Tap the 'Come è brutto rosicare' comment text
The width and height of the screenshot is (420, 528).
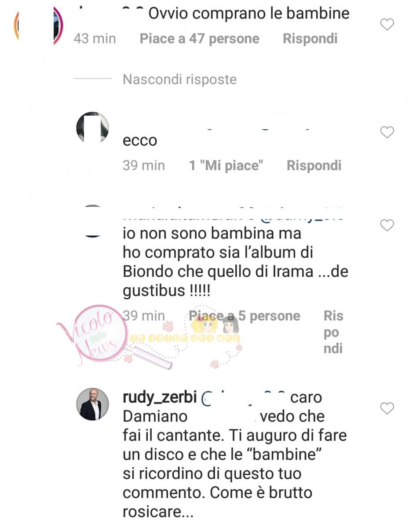tap(217, 502)
